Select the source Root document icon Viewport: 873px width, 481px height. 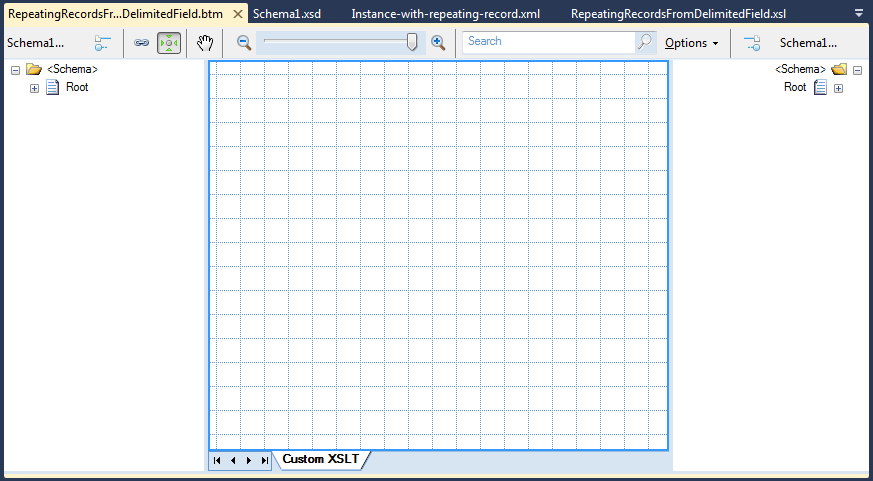(x=52, y=87)
